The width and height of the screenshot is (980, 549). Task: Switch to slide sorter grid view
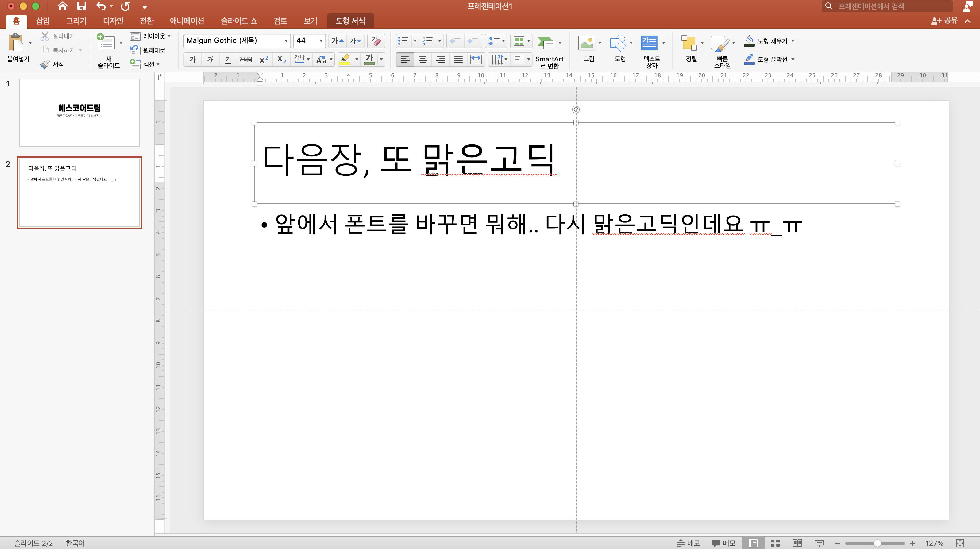pyautogui.click(x=775, y=543)
